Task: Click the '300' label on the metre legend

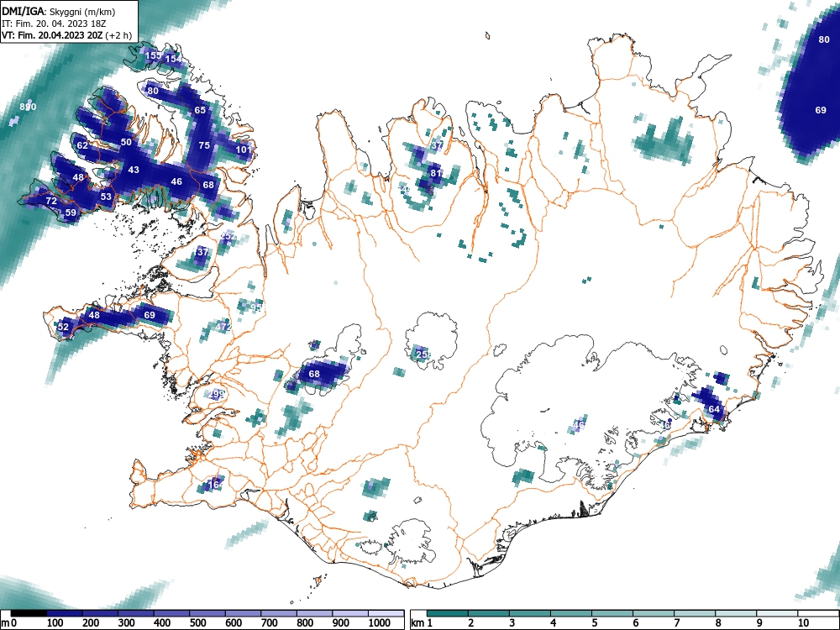Action: (x=126, y=623)
